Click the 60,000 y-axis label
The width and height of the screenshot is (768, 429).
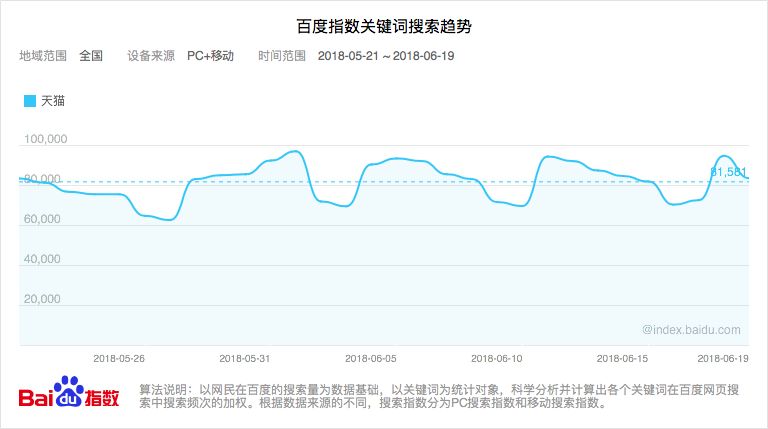(x=42, y=219)
